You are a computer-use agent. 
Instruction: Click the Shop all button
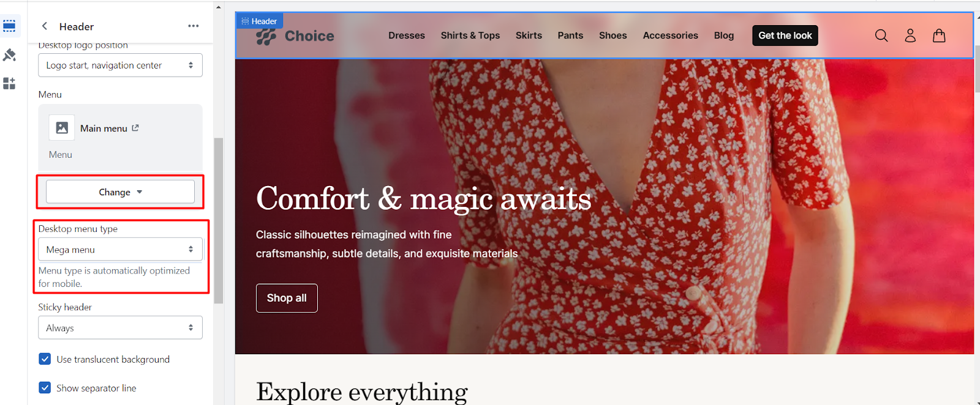point(287,298)
